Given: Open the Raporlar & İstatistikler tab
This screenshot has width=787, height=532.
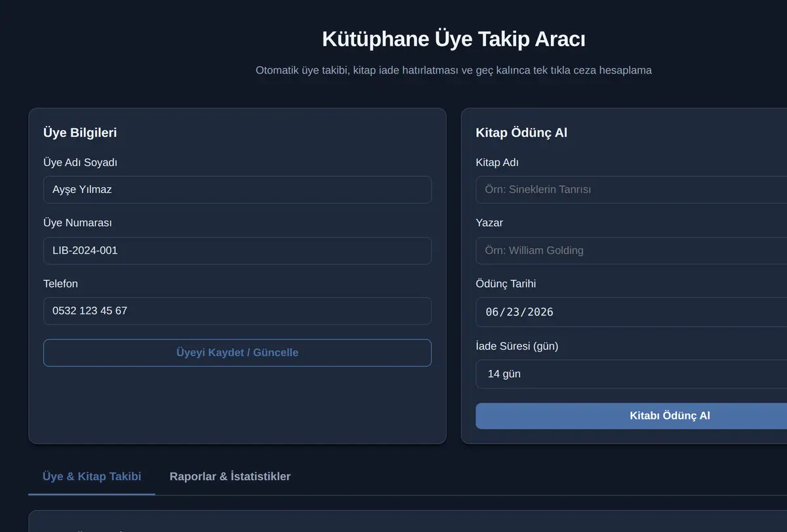Looking at the screenshot, I should pyautogui.click(x=230, y=476).
